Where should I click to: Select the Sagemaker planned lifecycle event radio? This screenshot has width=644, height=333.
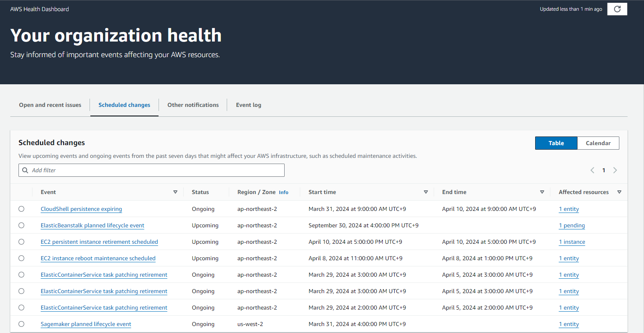pyautogui.click(x=21, y=324)
